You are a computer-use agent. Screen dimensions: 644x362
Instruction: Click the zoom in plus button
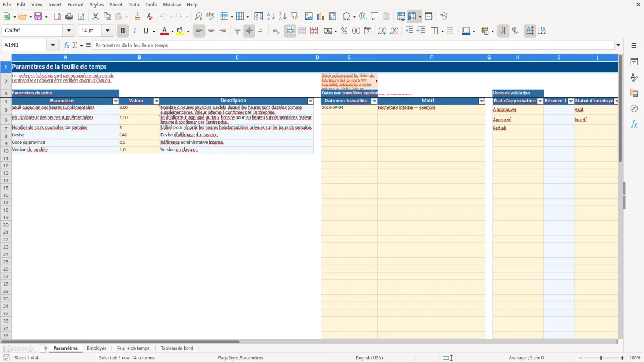[x=623, y=358]
